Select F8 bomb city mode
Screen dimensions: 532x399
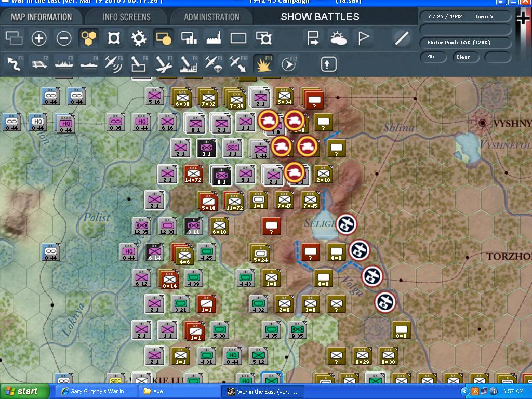(189, 64)
